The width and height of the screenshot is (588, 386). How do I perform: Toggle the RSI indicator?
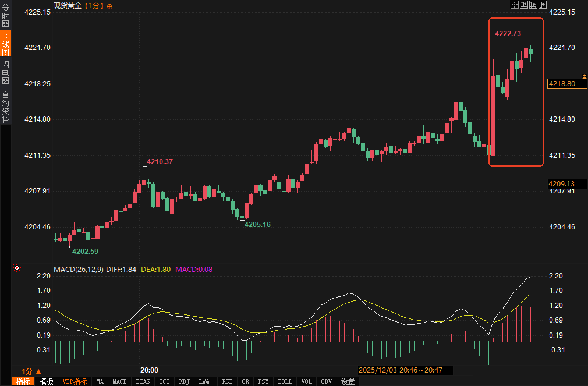[x=227, y=381]
